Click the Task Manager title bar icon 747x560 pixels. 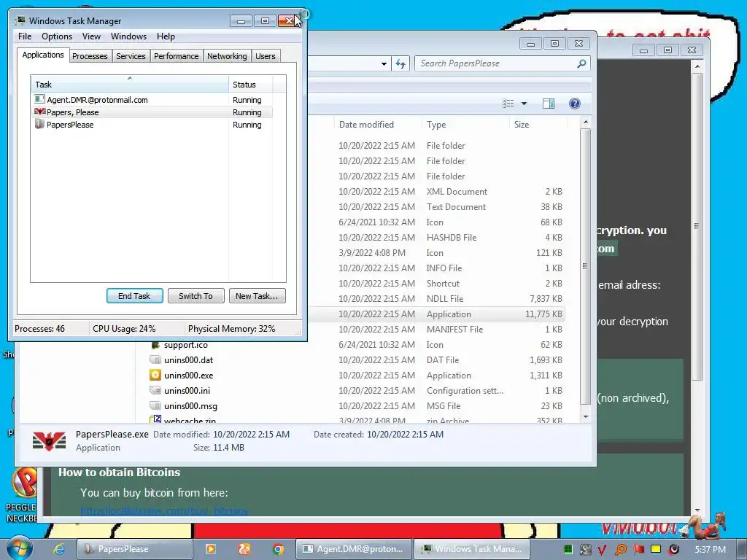pyautogui.click(x=20, y=20)
